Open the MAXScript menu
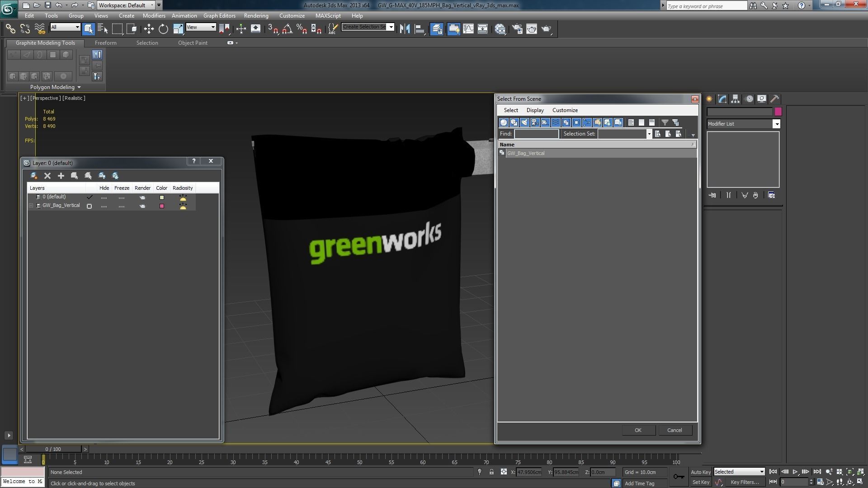 pyautogui.click(x=328, y=15)
